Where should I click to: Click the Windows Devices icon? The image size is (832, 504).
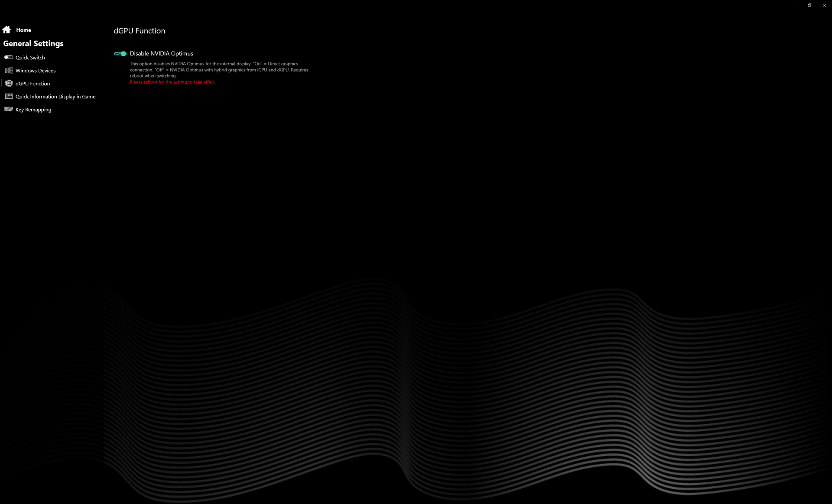point(9,70)
